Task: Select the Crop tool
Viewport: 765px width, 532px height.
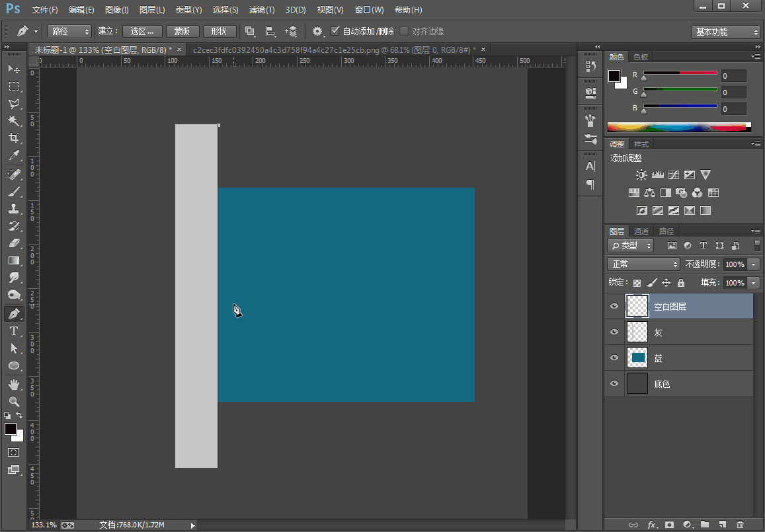Action: tap(13, 138)
